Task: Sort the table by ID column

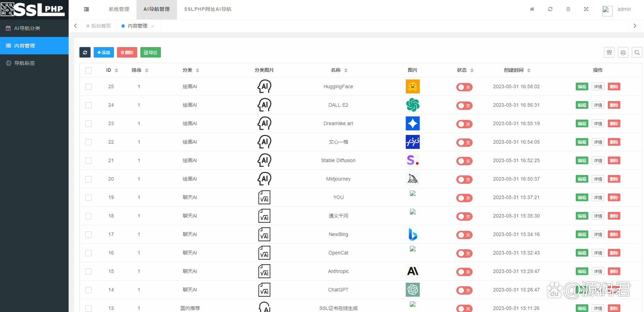Action: tap(116, 70)
